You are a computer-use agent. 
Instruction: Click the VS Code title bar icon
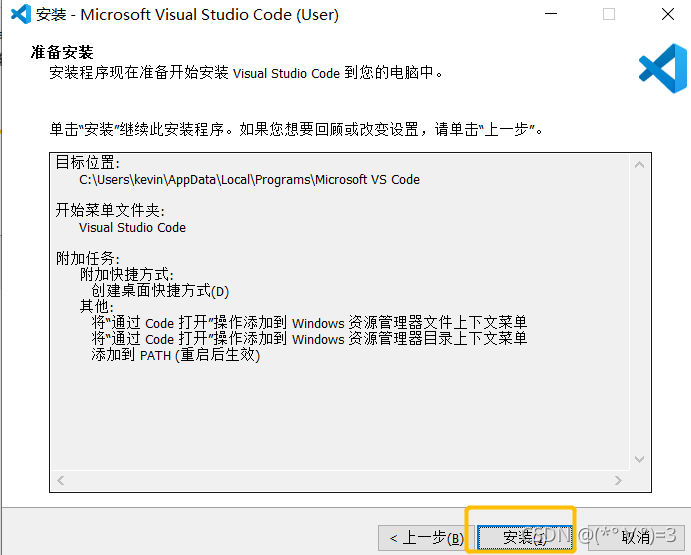click(x=20, y=14)
